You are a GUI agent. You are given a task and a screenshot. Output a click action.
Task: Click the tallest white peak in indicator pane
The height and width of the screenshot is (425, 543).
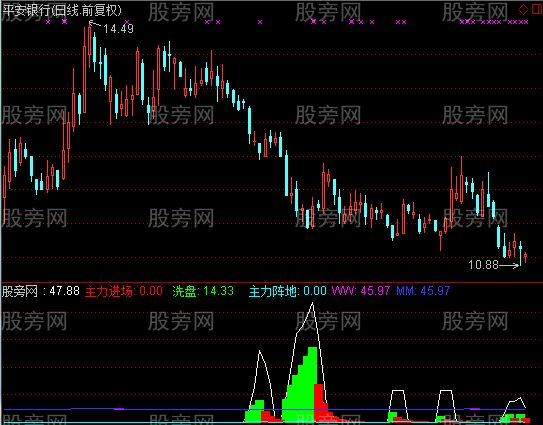point(312,304)
